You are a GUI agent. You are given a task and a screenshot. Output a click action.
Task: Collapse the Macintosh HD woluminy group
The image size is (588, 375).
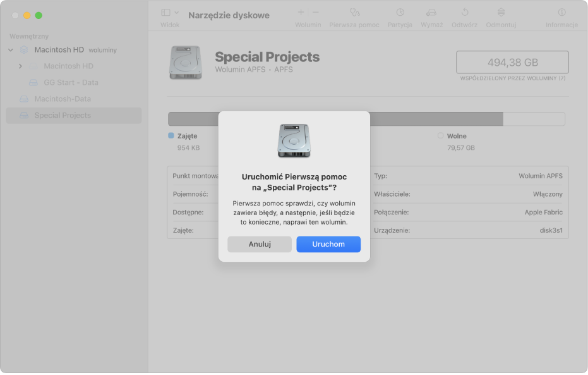pyautogui.click(x=11, y=50)
